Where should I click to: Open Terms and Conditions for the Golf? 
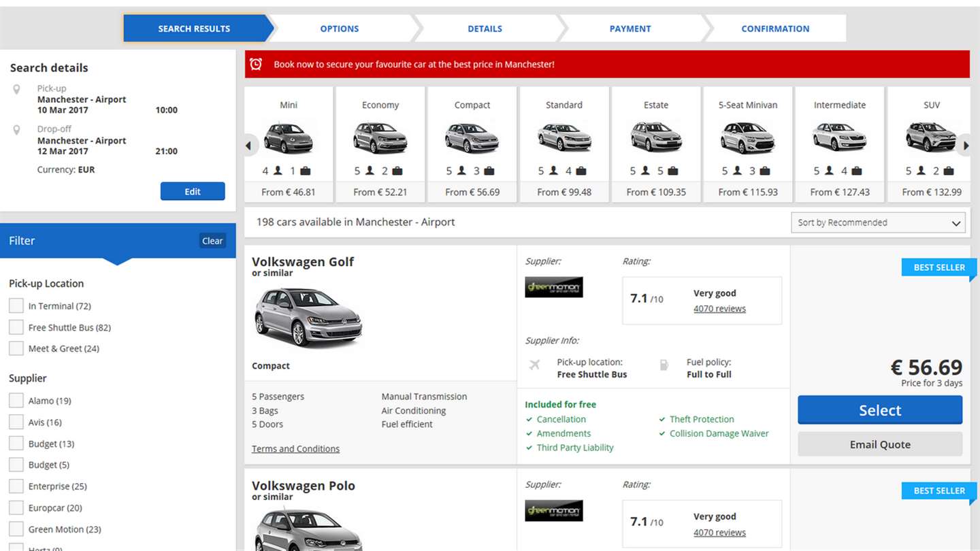coord(295,449)
